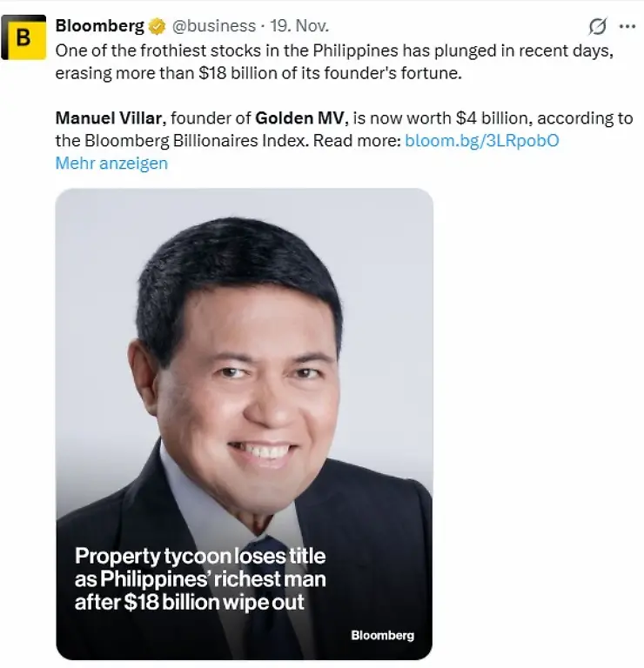
Task: Open the attached portrait image
Action: [x=245, y=424]
